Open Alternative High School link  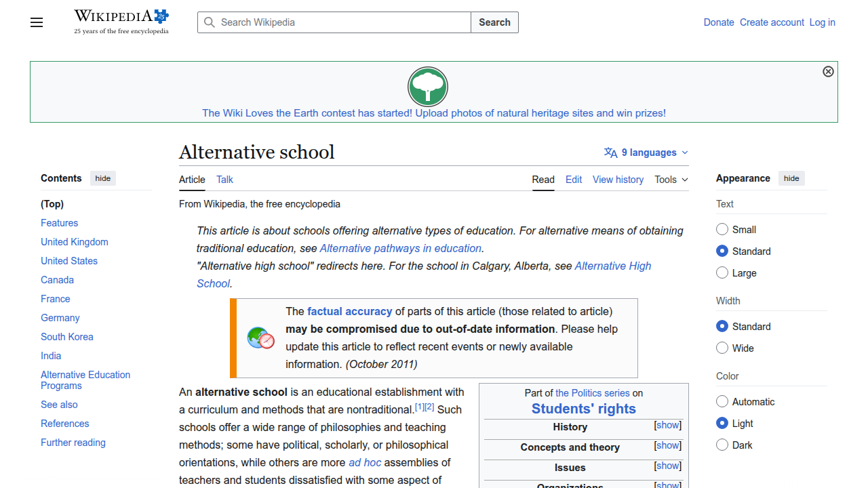613,266
